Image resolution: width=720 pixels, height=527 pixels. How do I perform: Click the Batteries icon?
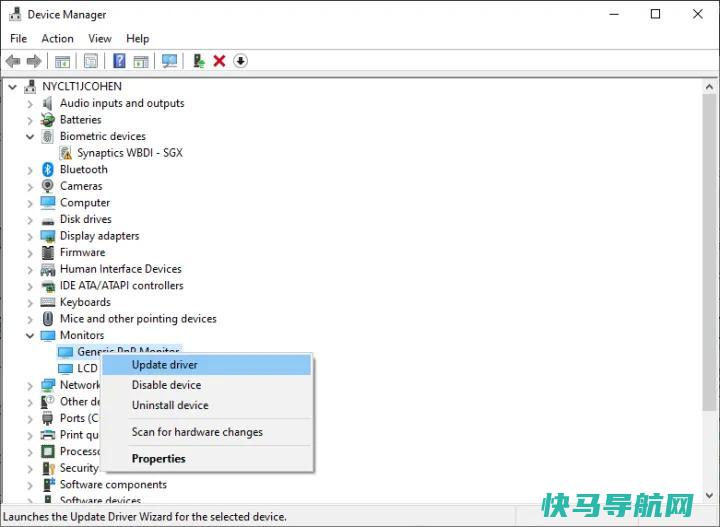click(48, 120)
